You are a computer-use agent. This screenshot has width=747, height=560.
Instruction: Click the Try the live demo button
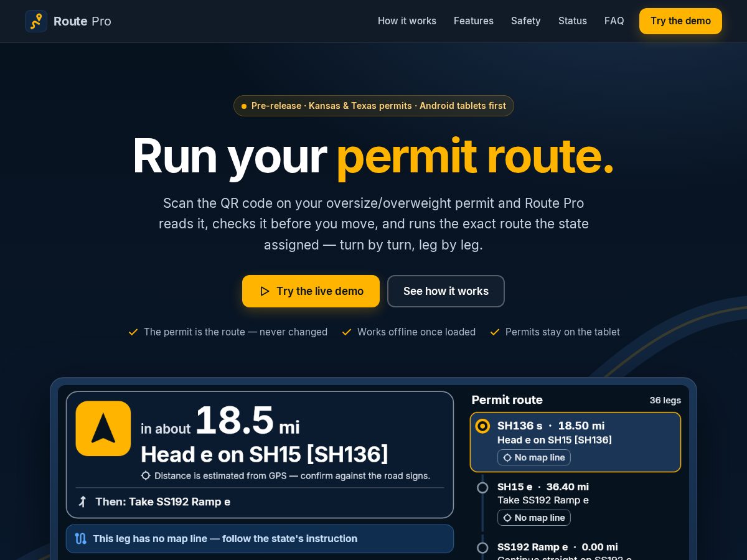(x=311, y=291)
